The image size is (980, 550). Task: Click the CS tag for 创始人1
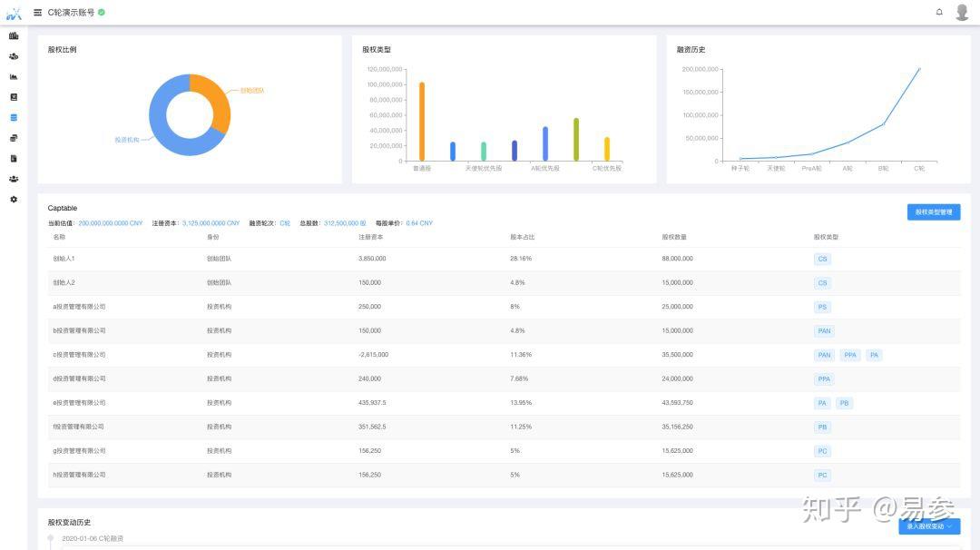(822, 259)
